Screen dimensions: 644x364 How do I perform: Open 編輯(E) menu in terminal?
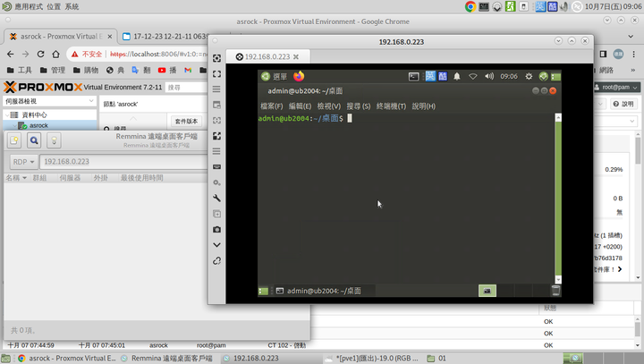(x=300, y=106)
